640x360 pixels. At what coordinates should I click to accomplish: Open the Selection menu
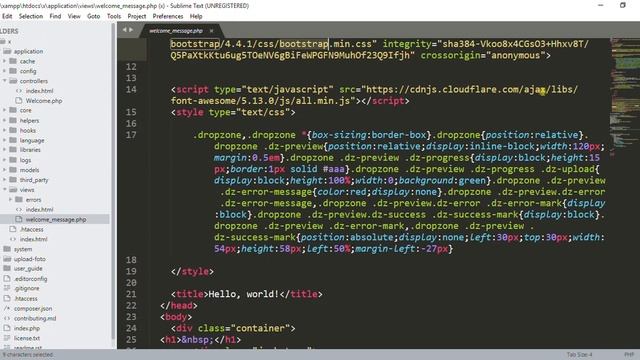click(31, 16)
